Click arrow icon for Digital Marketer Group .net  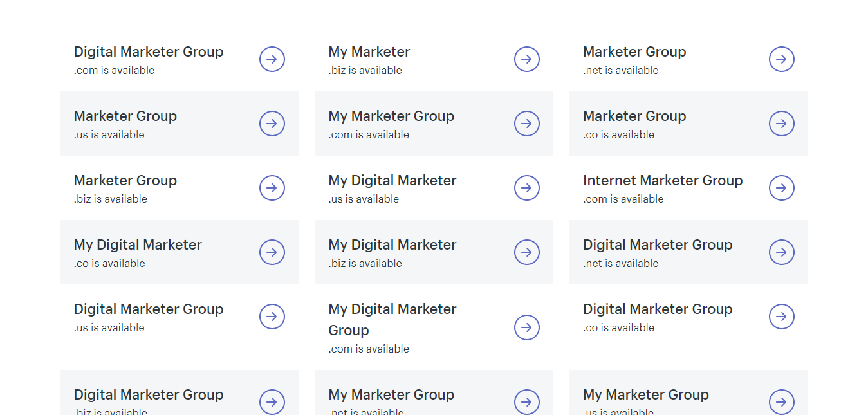781,252
